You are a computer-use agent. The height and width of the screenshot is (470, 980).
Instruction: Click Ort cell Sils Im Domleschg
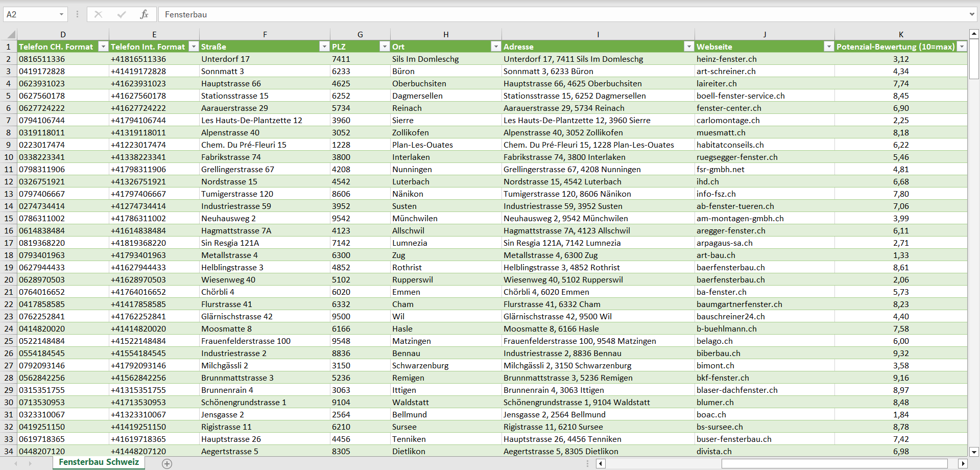(x=446, y=59)
